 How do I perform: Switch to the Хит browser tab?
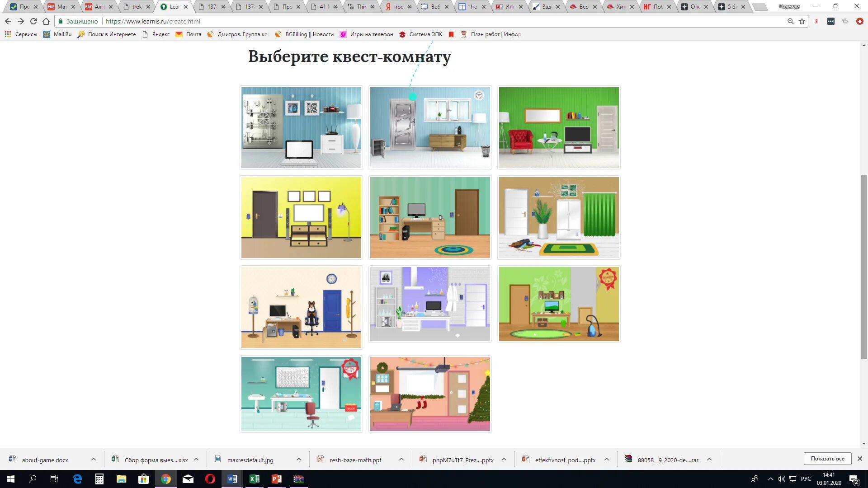(x=620, y=7)
